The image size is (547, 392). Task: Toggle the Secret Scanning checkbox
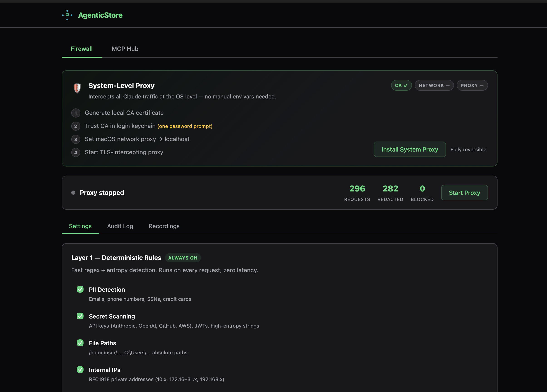point(80,316)
